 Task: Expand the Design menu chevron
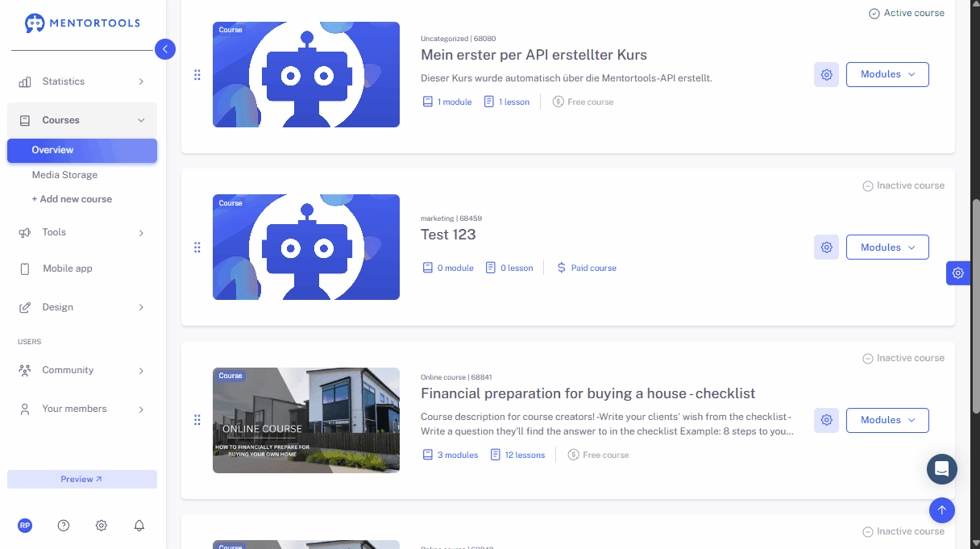point(141,307)
